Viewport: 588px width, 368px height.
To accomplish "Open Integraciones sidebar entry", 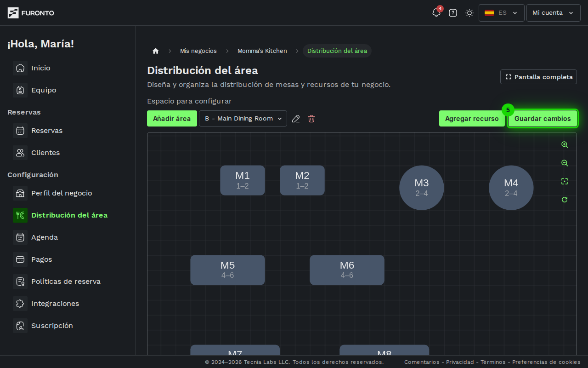I will 55,304.
